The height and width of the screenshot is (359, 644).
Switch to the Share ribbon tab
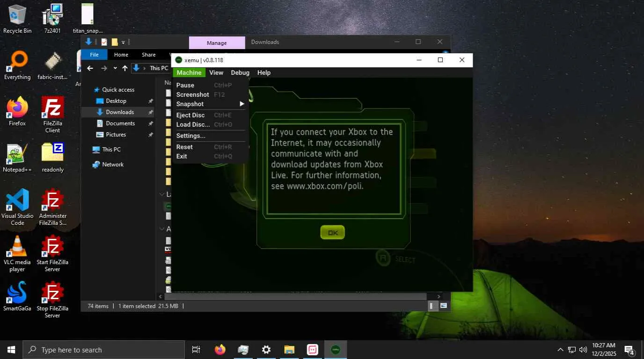(x=149, y=55)
